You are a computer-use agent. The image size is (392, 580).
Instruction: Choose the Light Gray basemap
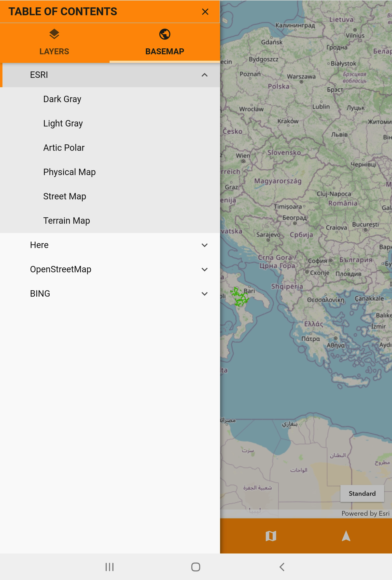click(x=110, y=123)
